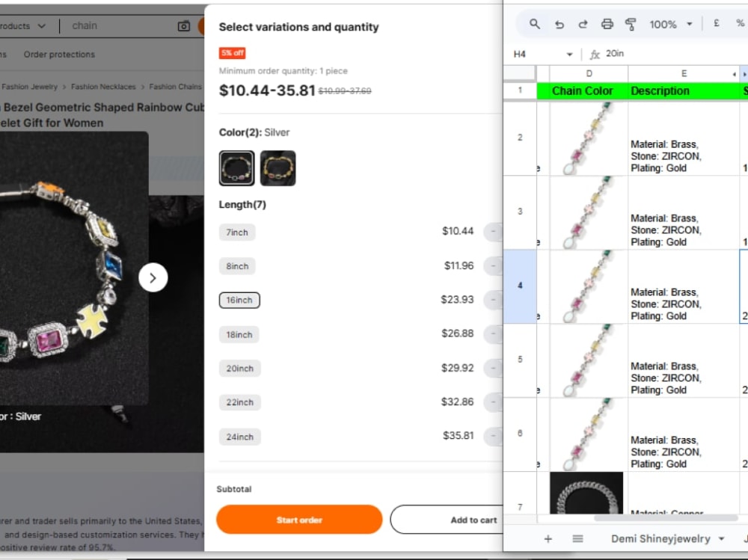
Task: Open the all sheets list icon
Action: 577,539
